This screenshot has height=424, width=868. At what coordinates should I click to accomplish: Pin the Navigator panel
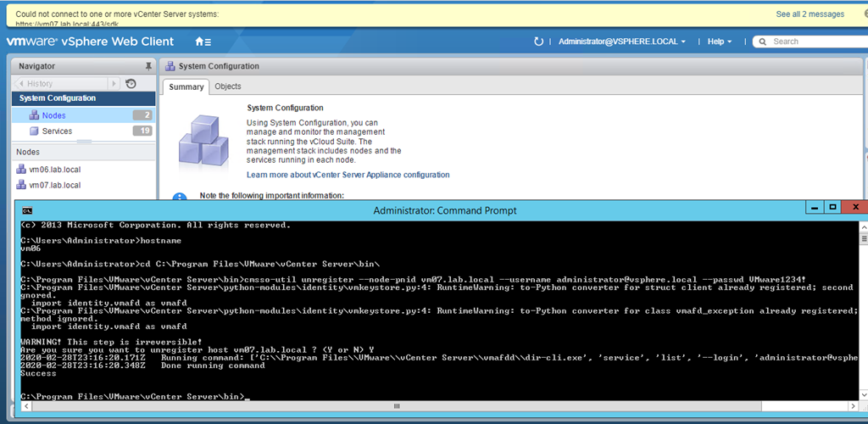[148, 65]
